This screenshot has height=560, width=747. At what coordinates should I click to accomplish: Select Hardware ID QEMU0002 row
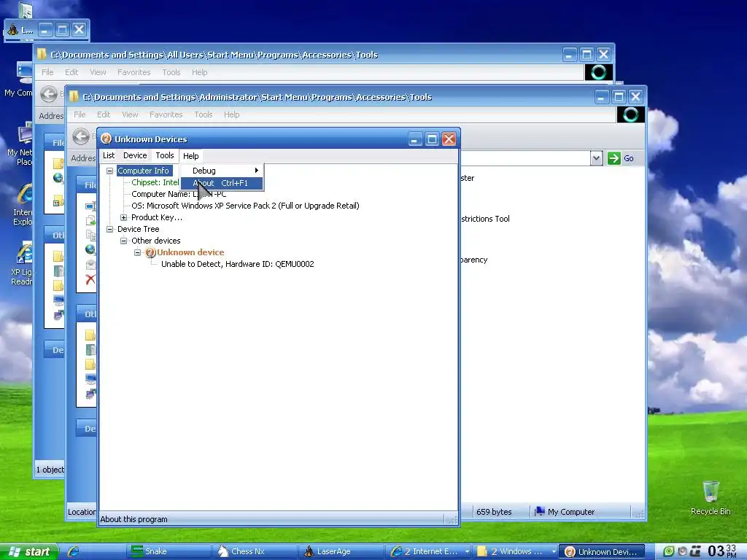tap(237, 264)
